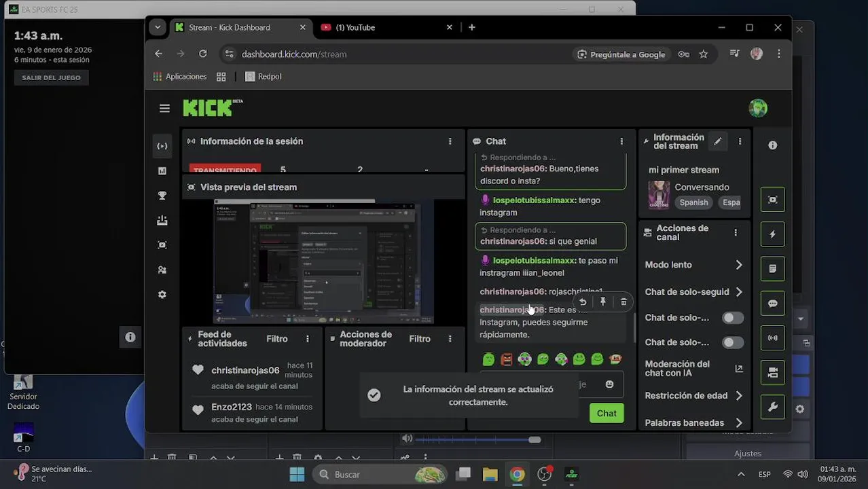Insert the angry red face emote
868x489 pixels.
(x=507, y=359)
